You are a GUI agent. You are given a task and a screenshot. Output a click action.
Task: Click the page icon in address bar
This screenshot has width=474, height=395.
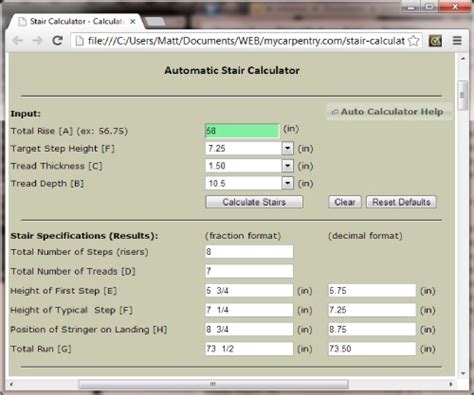[x=79, y=41]
